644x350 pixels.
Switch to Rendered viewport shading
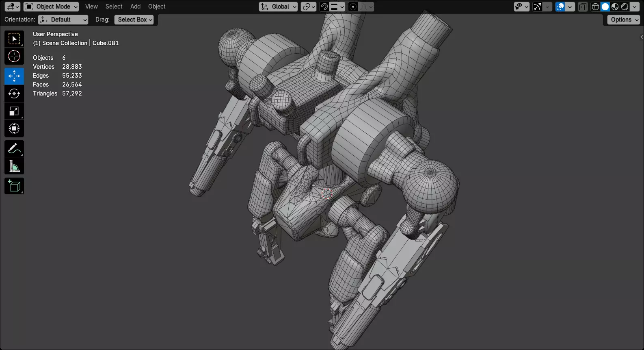click(625, 7)
